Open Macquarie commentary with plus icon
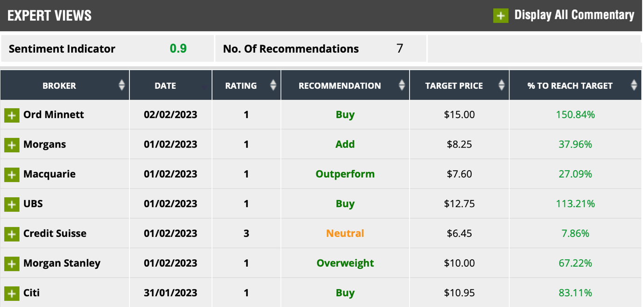This screenshot has height=307, width=644. (x=12, y=174)
